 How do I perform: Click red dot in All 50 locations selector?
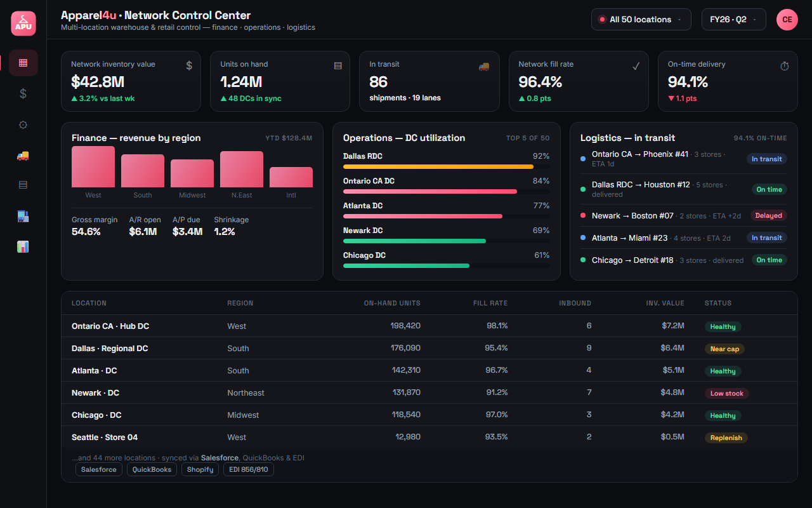coord(602,20)
